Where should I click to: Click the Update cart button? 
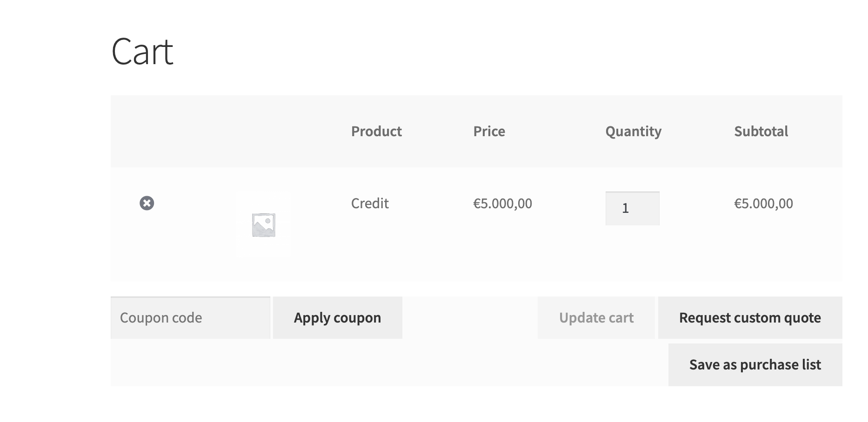(596, 318)
